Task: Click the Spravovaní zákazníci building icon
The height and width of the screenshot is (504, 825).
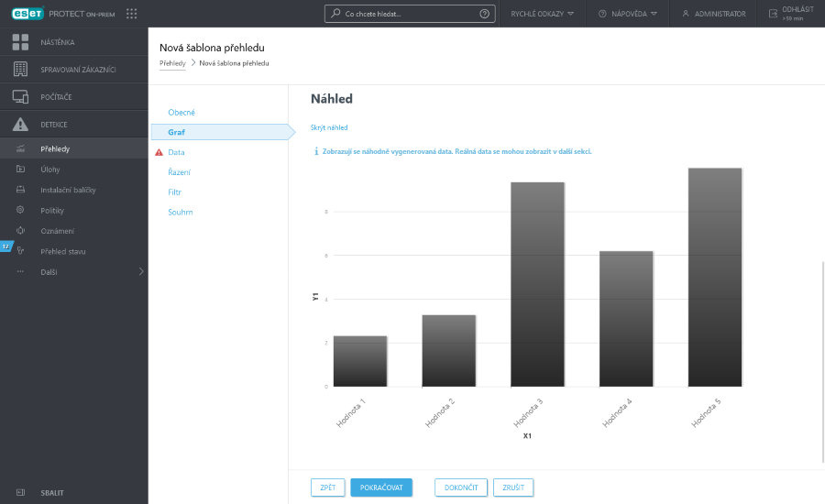Action: [x=20, y=70]
